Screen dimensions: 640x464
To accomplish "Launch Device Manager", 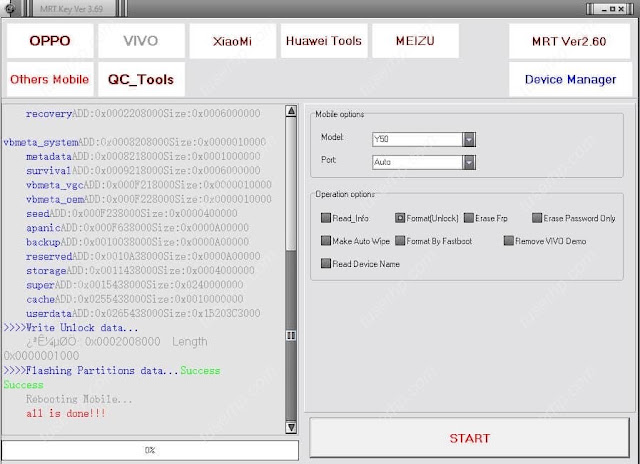I will [x=570, y=79].
